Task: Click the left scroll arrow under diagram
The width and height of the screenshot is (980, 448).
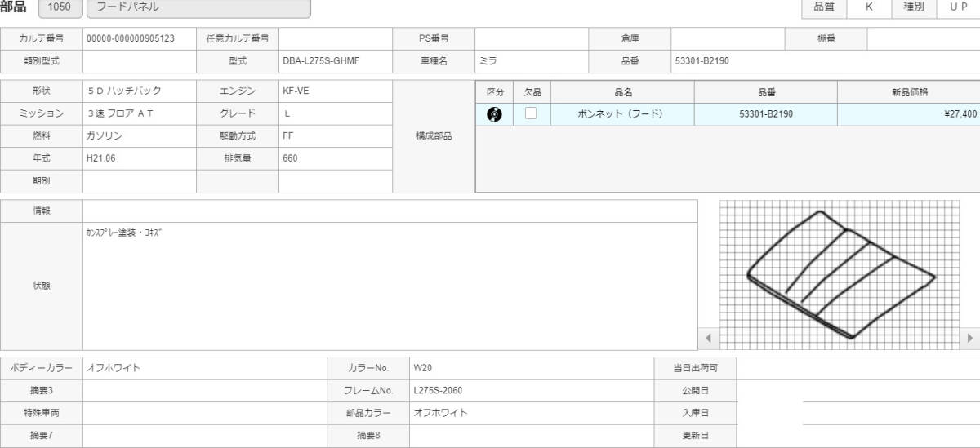Action: pos(708,338)
